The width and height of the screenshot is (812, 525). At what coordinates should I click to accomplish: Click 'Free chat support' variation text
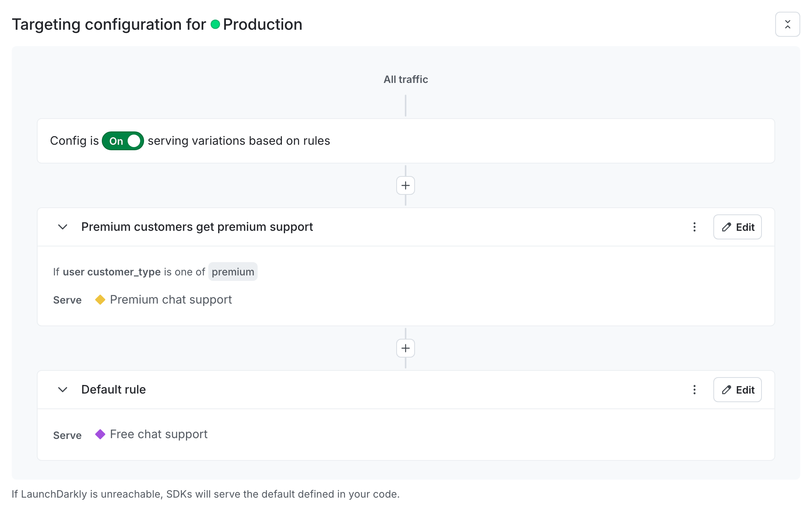tap(159, 434)
